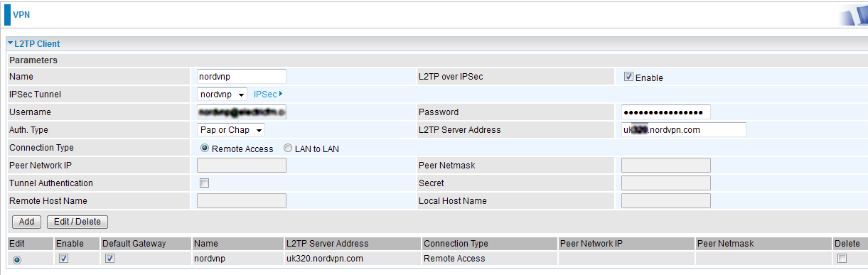
Task: Toggle Tunnel Authentication checkbox
Action: coord(205,183)
